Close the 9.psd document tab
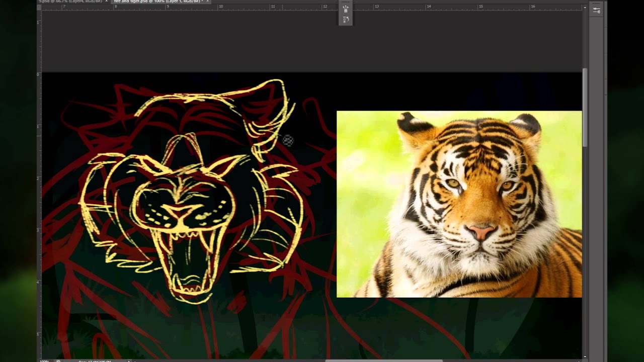 point(107,2)
